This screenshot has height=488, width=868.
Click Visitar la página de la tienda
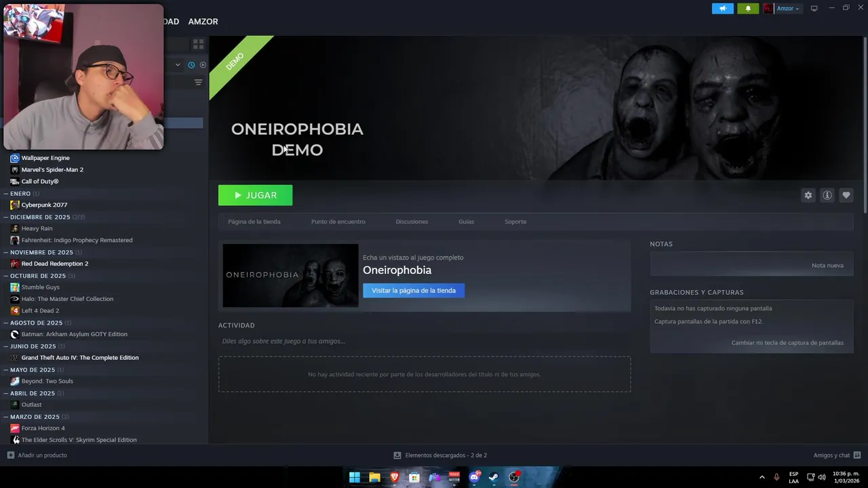coord(414,291)
